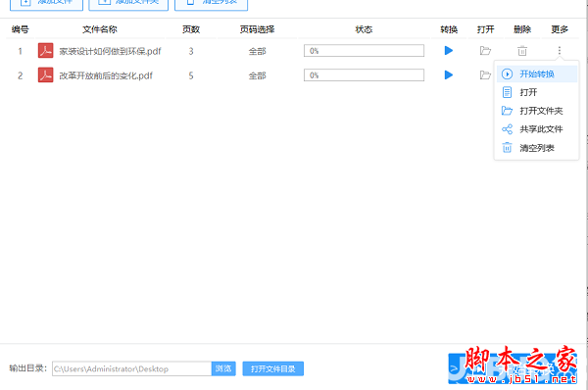Viewport: 588px width, 390px height.
Task: Click the 删除 column header
Action: pyautogui.click(x=522, y=29)
